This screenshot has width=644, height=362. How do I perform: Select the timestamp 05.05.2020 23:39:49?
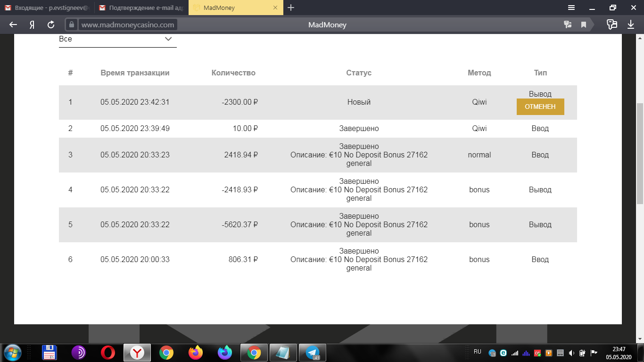(135, 128)
